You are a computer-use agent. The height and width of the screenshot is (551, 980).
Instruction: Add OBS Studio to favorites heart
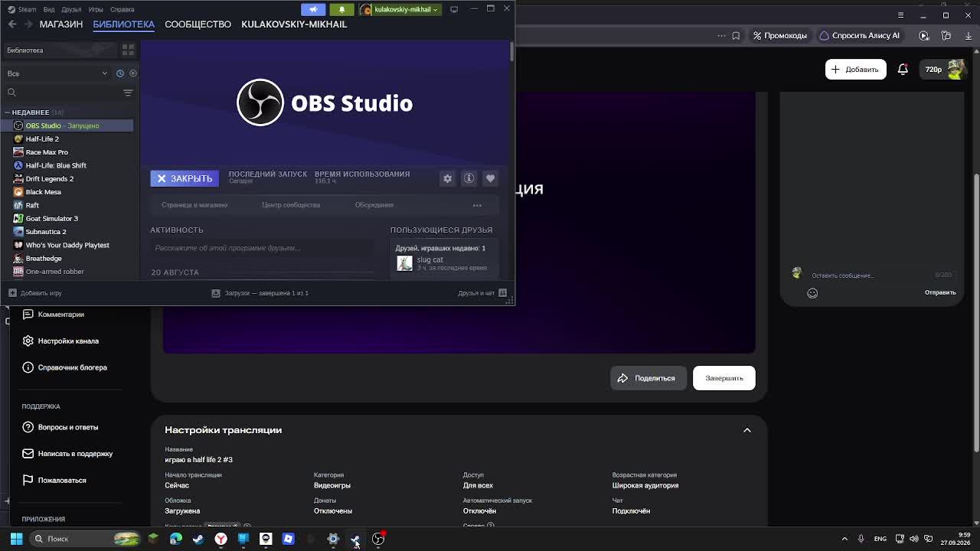click(x=491, y=178)
